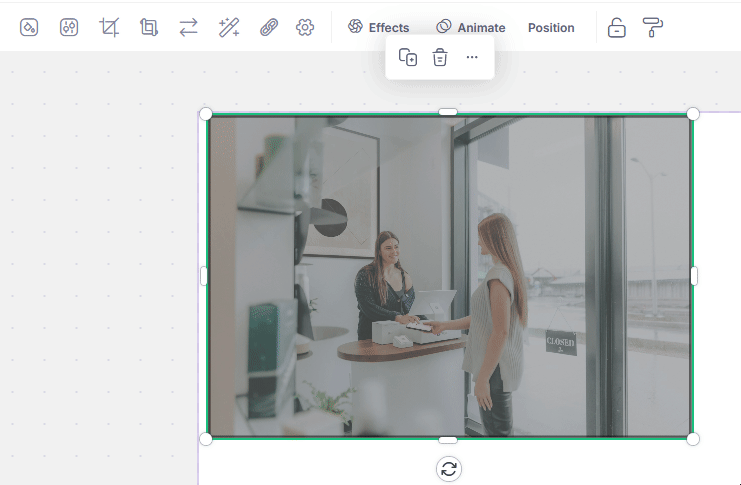741x485 pixels.
Task: Delete the image with the trash icon
Action: (x=439, y=57)
